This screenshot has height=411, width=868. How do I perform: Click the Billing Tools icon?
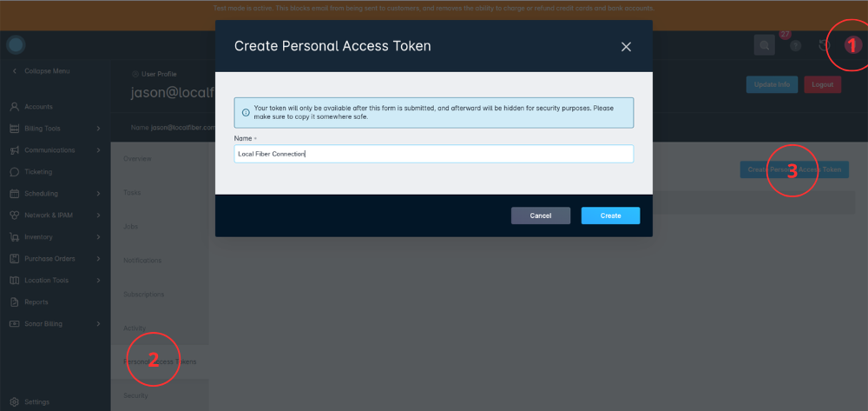point(15,129)
